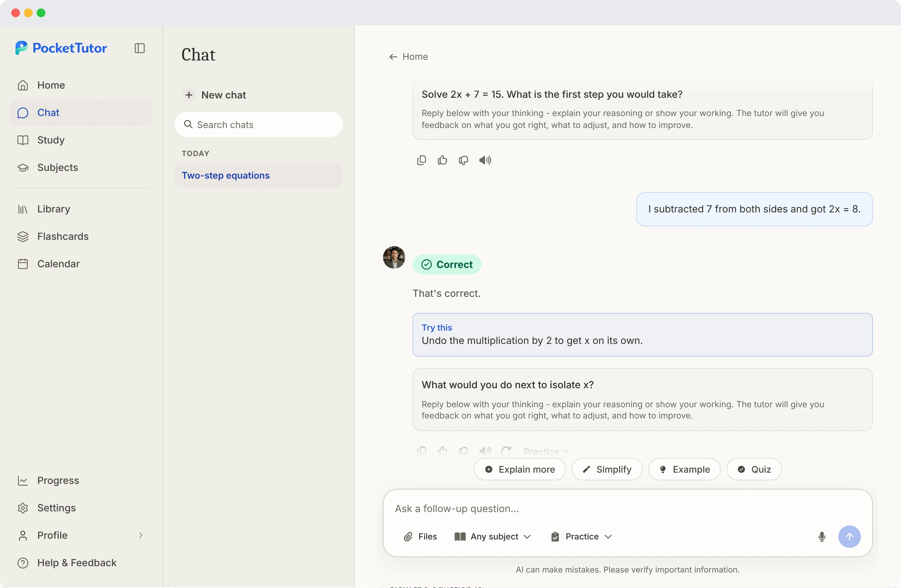This screenshot has width=901, height=588.
Task: Click the Explain more button
Action: coord(519,469)
